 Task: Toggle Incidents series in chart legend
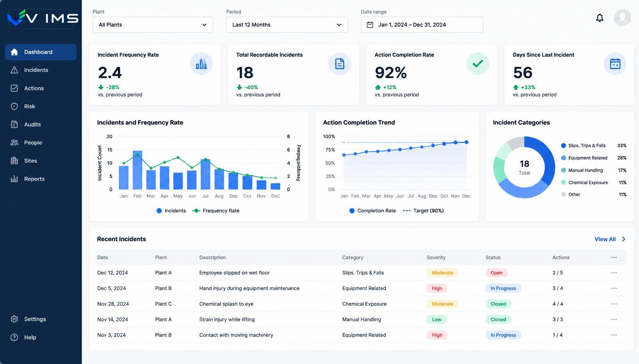coord(171,211)
